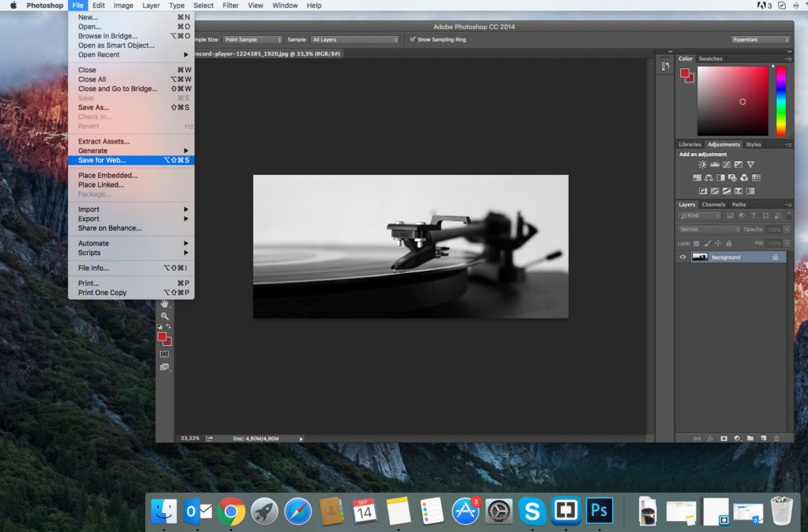The image size is (808, 532).
Task: Add a Color Balance adjustment
Action: coord(708,178)
